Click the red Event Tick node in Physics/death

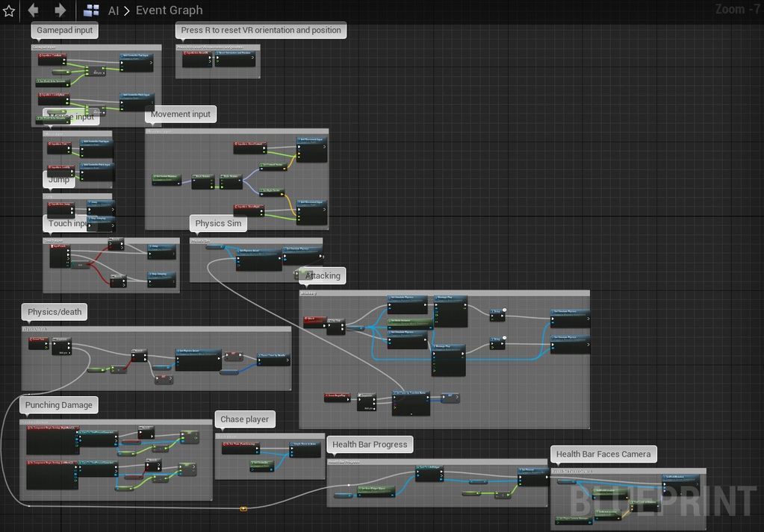point(38,339)
